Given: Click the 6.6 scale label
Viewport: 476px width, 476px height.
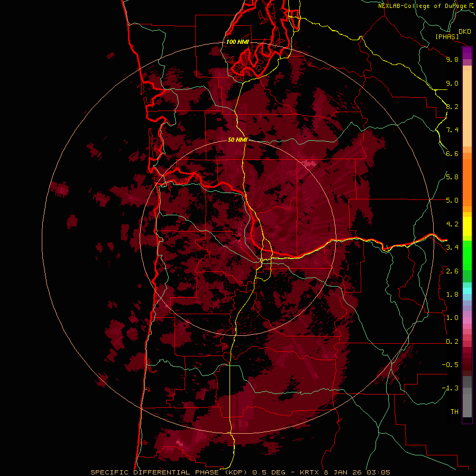Looking at the screenshot, I should (x=452, y=153).
